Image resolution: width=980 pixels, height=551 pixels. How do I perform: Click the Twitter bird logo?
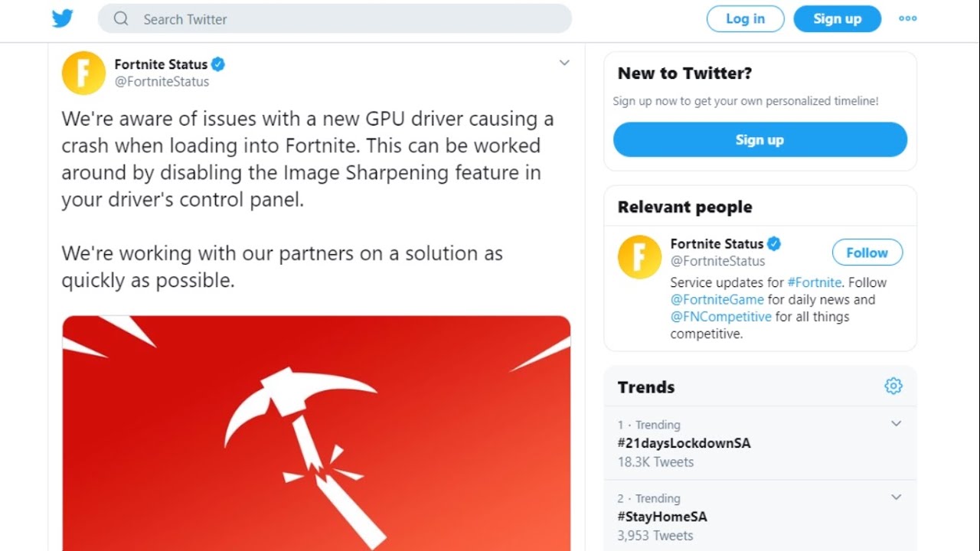tap(62, 18)
